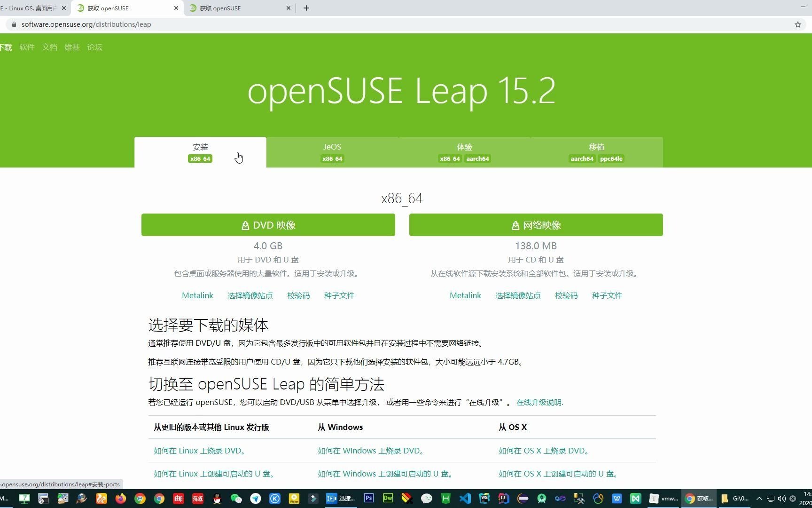Open the standalone Chrome taskbar icon
This screenshot has height=508, width=812.
(159, 499)
